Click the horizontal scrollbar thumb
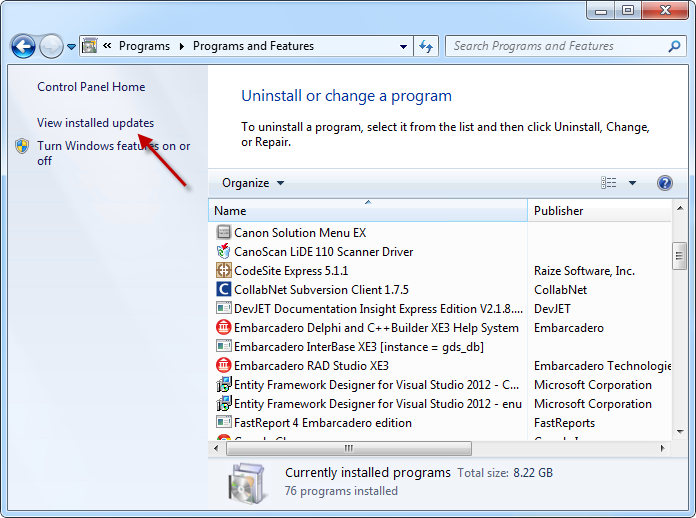The height and width of the screenshot is (518, 696). coord(349,448)
